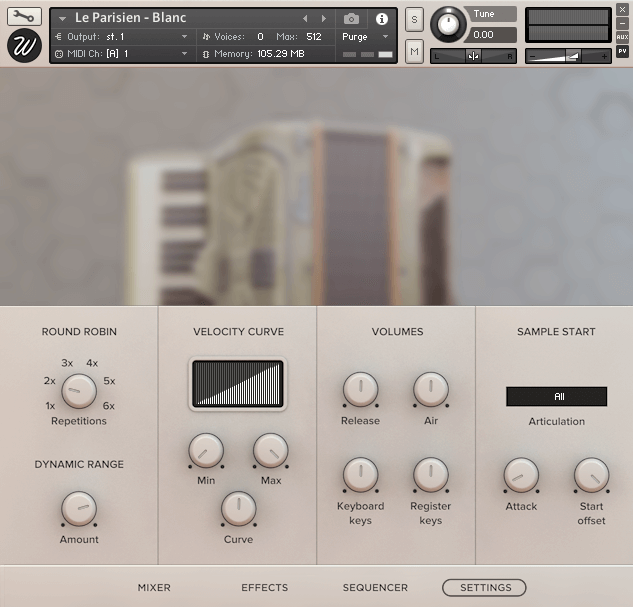Click the PV button
Viewport: 633px width, 607px height.
622,51
